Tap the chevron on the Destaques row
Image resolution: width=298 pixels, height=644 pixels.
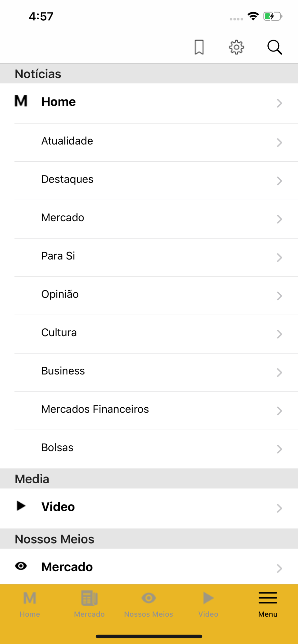coord(279,181)
